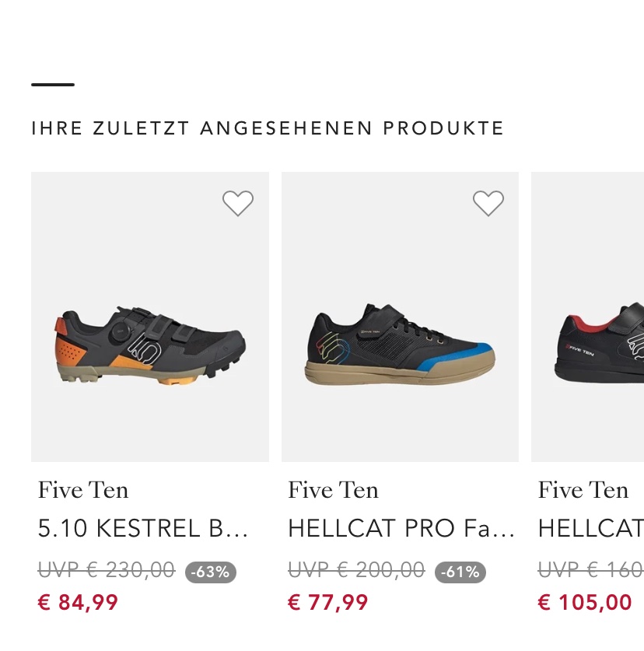The image size is (644, 651).
Task: Click the € 77,99 sale price
Action: 328,603
